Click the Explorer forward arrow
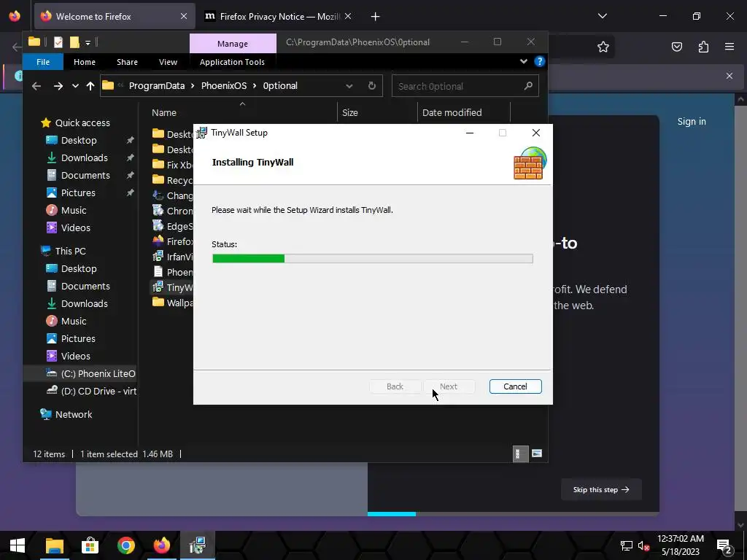The image size is (747, 560). coord(58,86)
